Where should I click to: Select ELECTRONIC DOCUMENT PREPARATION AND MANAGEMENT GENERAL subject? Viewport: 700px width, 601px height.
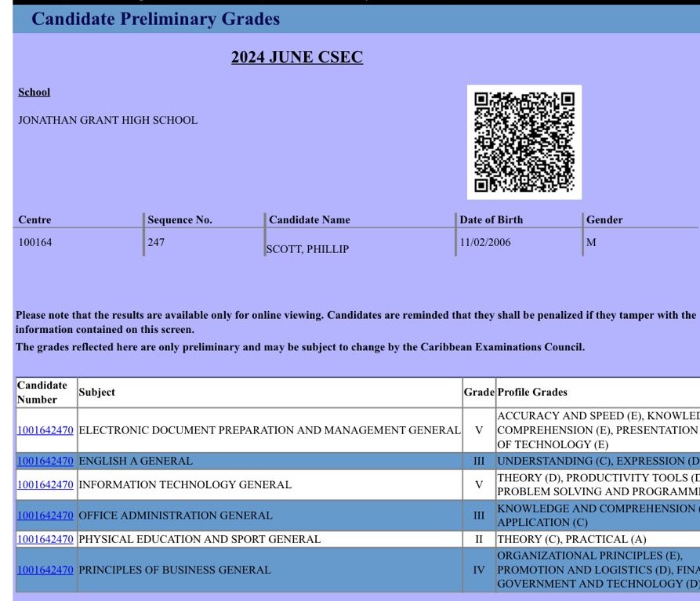[270, 430]
